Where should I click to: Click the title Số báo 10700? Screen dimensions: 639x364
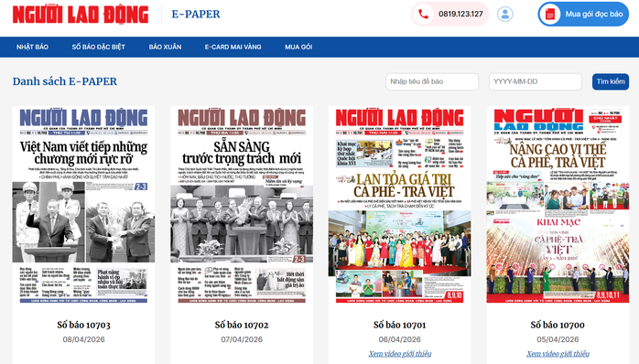558,325
